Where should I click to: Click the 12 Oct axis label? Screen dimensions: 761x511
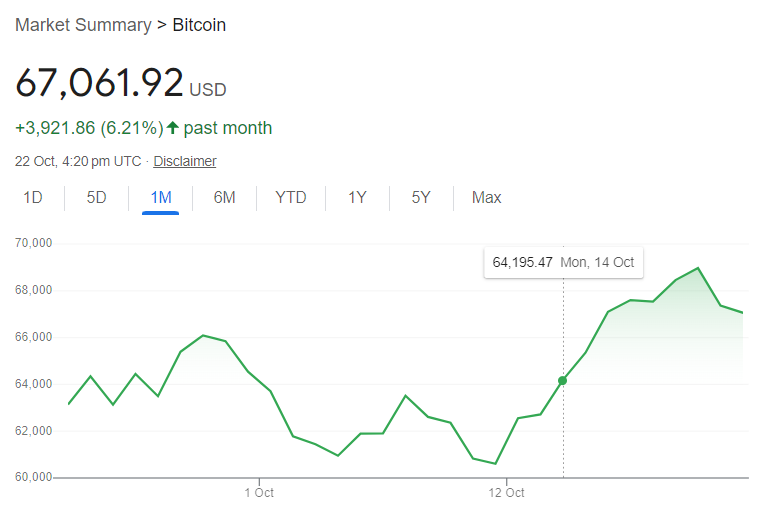[506, 493]
